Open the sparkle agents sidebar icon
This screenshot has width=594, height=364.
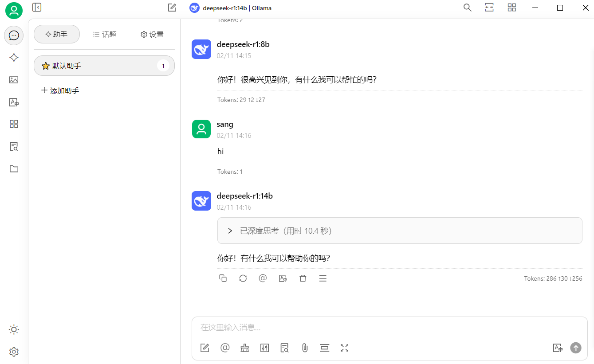(14, 58)
